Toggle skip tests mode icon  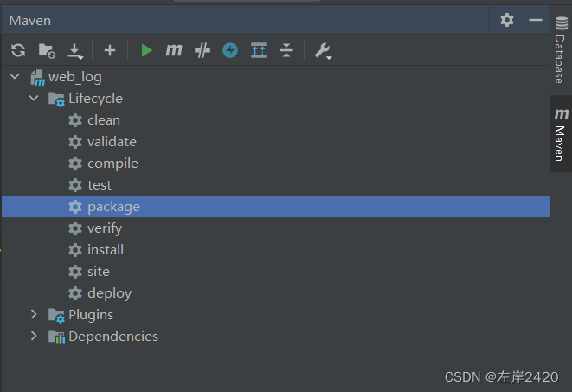coord(202,50)
